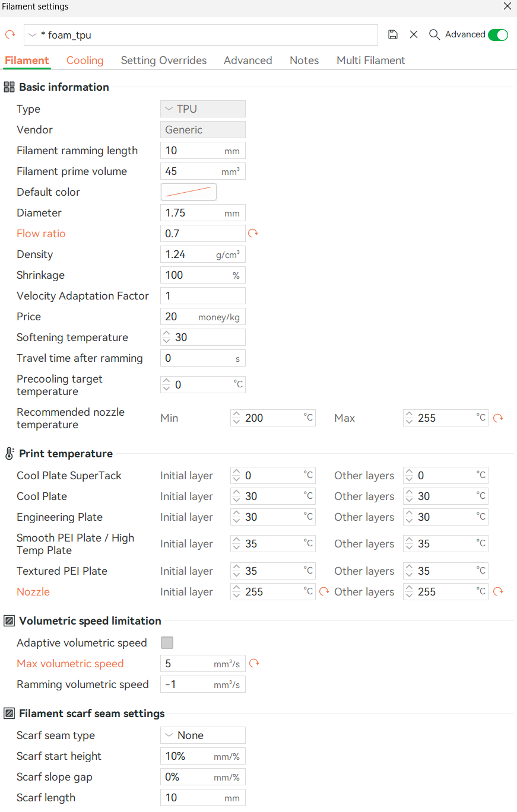This screenshot has width=517, height=812.
Task: Switch to the Cooling tab
Action: click(85, 60)
